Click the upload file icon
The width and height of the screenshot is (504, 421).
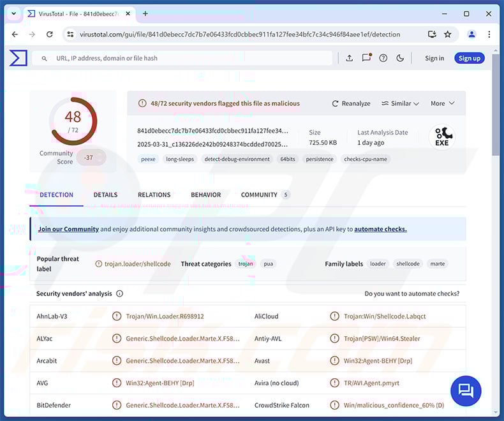350,58
